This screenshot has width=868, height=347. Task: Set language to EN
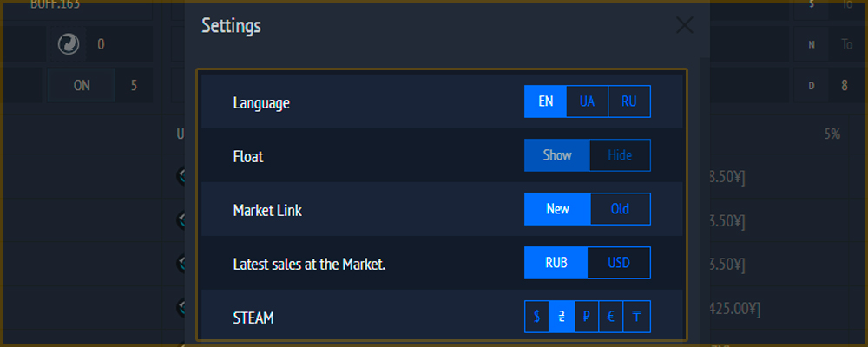coord(545,101)
